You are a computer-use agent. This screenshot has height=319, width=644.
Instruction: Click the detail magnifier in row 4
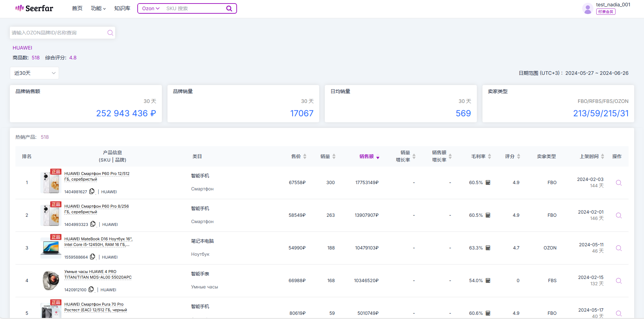point(619,281)
